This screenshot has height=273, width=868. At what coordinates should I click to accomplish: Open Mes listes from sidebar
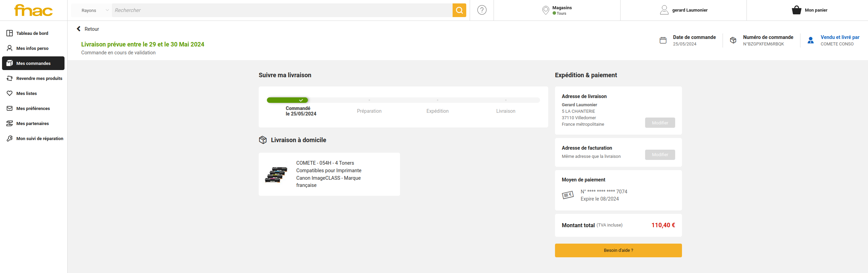coord(27,93)
